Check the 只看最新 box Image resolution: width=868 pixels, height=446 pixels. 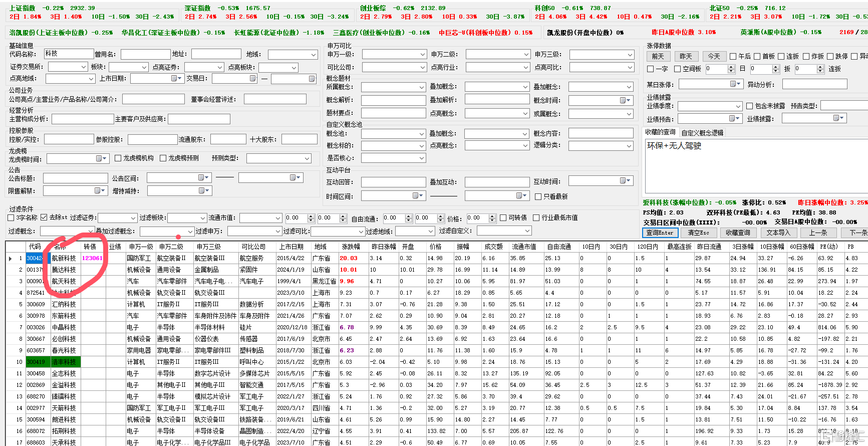[x=538, y=196]
